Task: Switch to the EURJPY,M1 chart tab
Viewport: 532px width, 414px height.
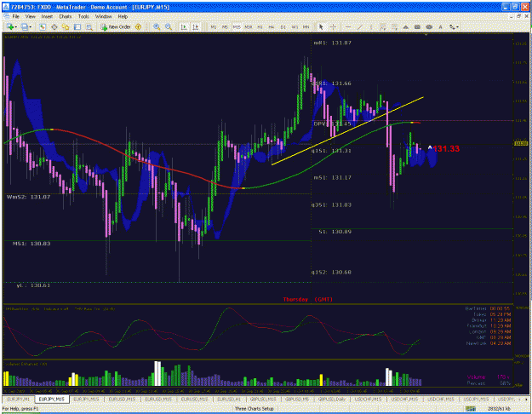Action: point(19,399)
